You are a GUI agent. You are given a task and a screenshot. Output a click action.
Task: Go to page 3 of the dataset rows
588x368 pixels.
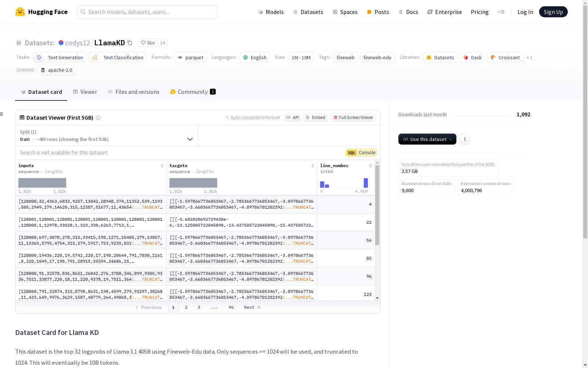(x=199, y=307)
